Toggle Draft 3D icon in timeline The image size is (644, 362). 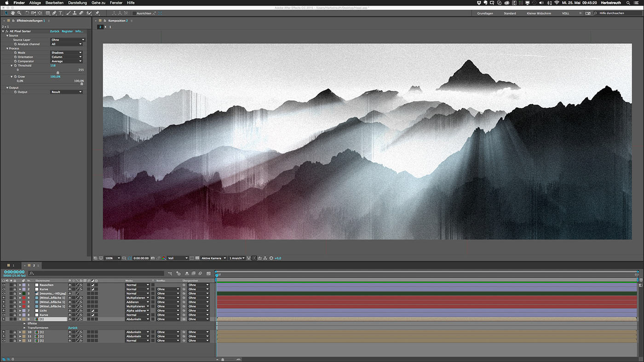click(178, 273)
